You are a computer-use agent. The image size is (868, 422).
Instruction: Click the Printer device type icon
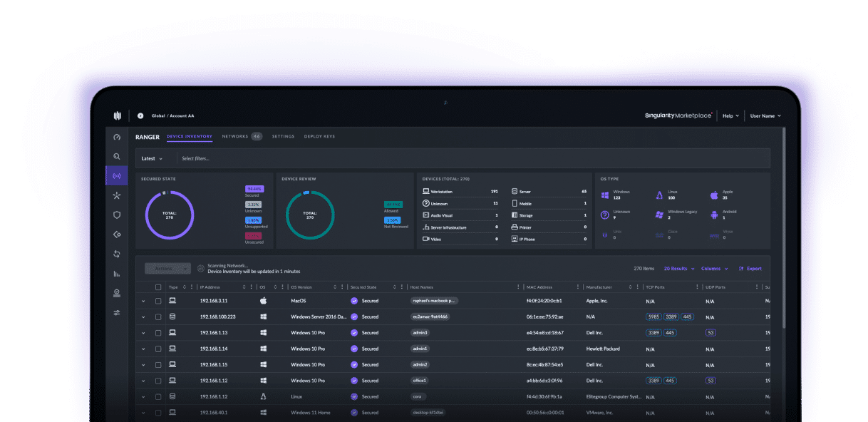pos(515,227)
